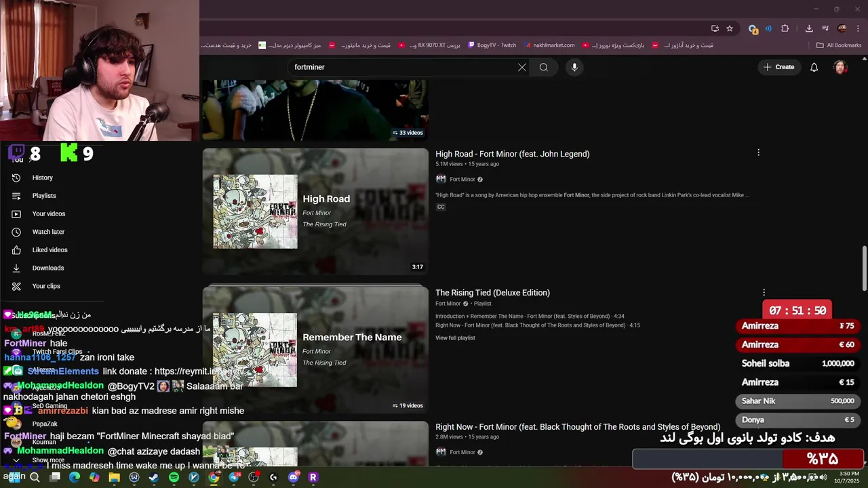Install the page as an app icon
The image size is (868, 488).
click(x=715, y=28)
